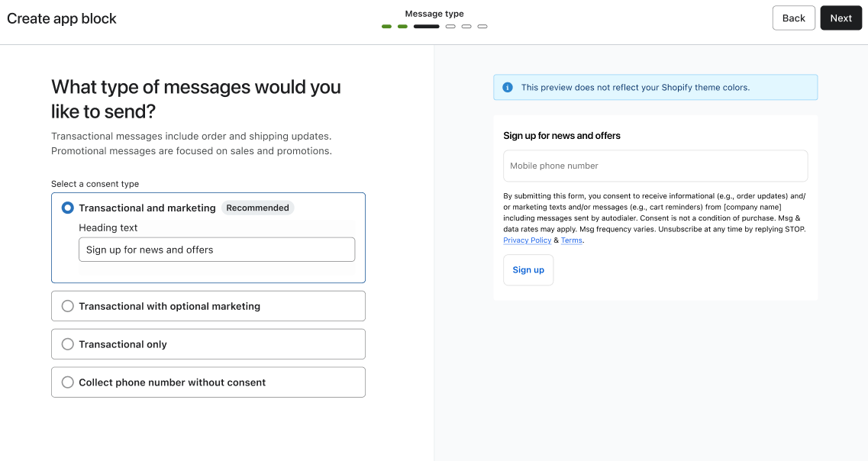Select the Transactional and marketing radio button
Viewport: 868px width, 461px height.
click(68, 208)
